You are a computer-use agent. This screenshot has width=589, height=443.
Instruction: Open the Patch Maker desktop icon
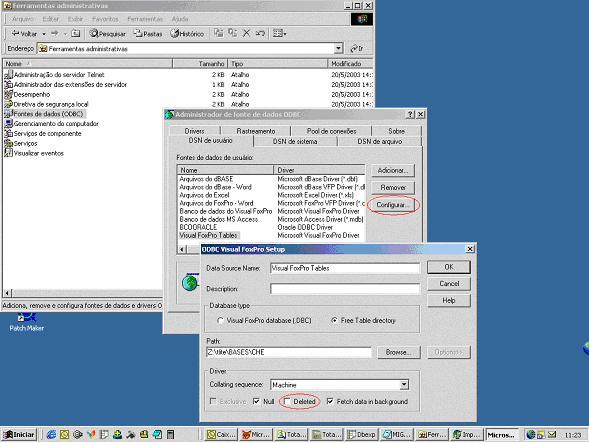click(x=26, y=322)
